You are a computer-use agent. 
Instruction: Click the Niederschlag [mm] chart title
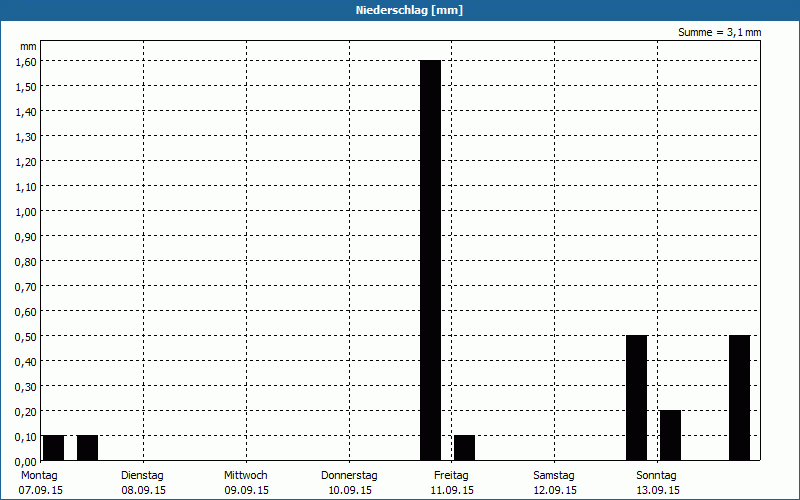coord(409,10)
